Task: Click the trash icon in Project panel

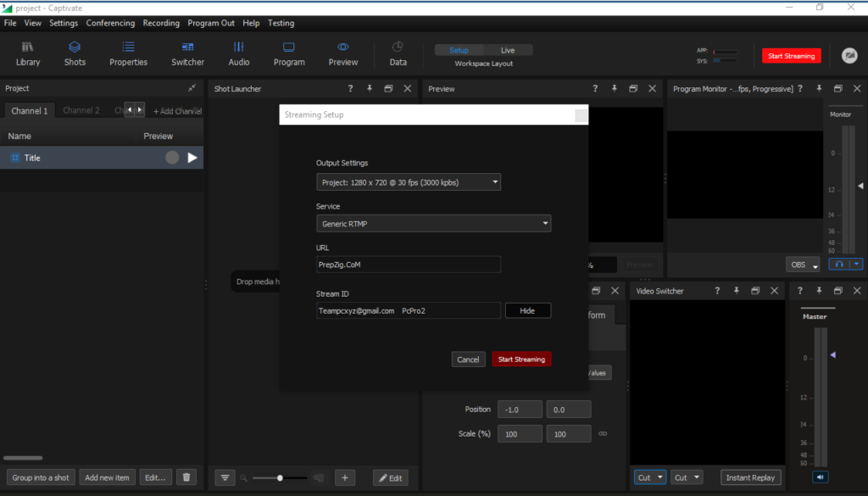Action: pyautogui.click(x=187, y=477)
